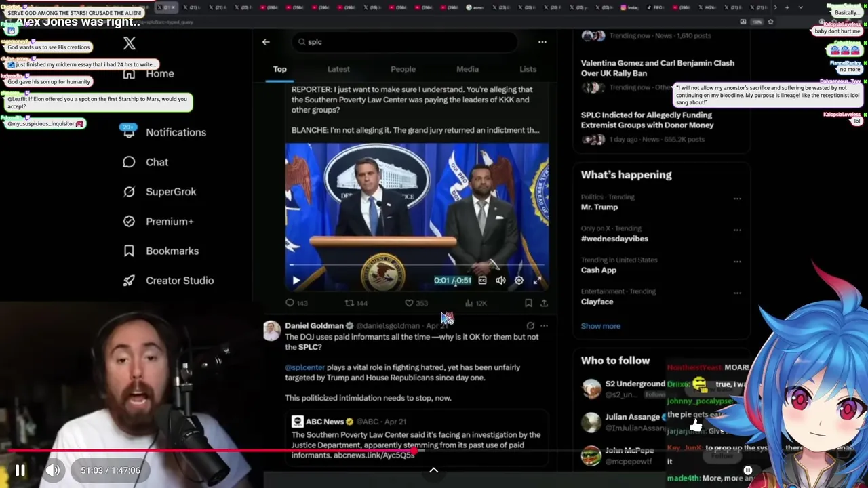Click the small pause icon near chat
Image resolution: width=868 pixels, height=488 pixels.
(x=748, y=470)
